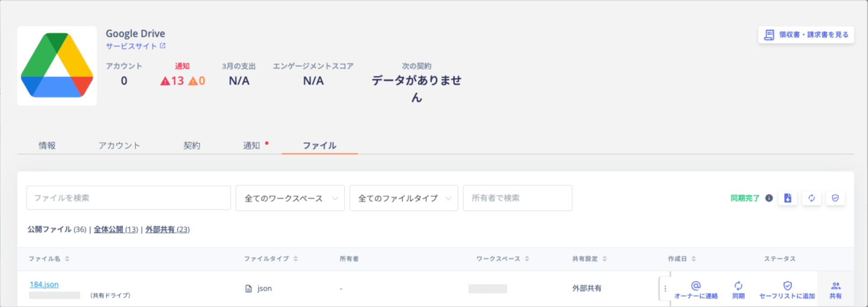
Task: Switch to the 情報 tab
Action: point(47,145)
